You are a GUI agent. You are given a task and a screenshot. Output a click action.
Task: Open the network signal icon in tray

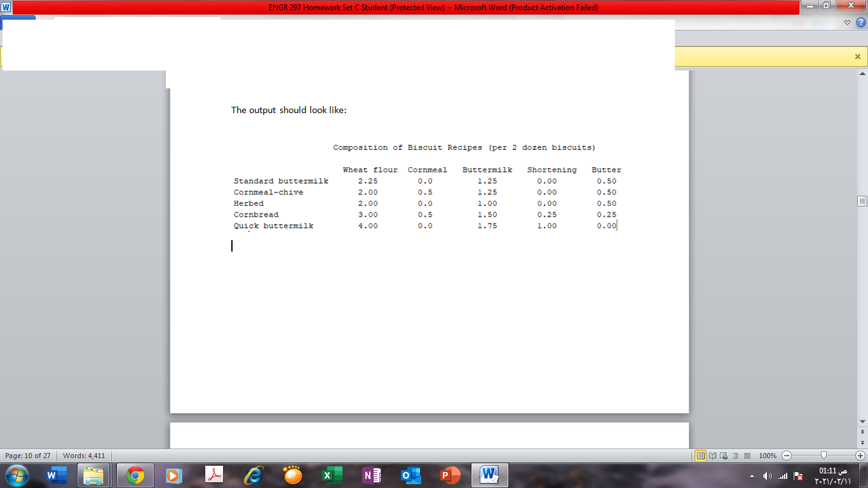coord(783,476)
